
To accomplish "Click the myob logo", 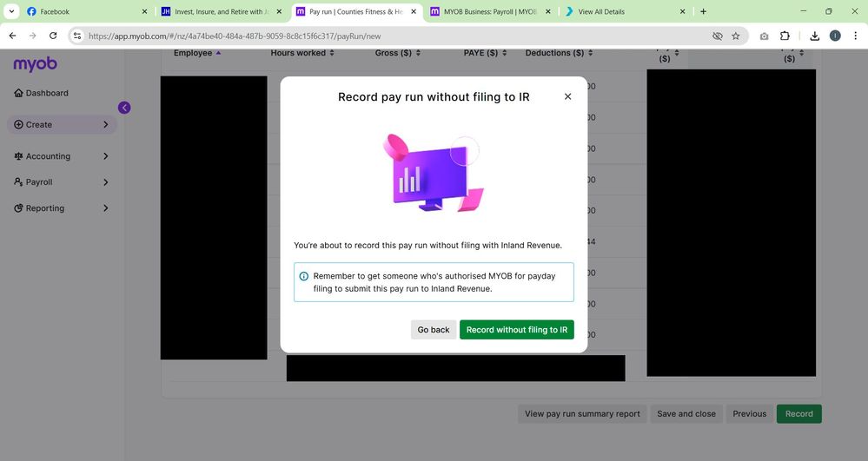I will click(35, 64).
